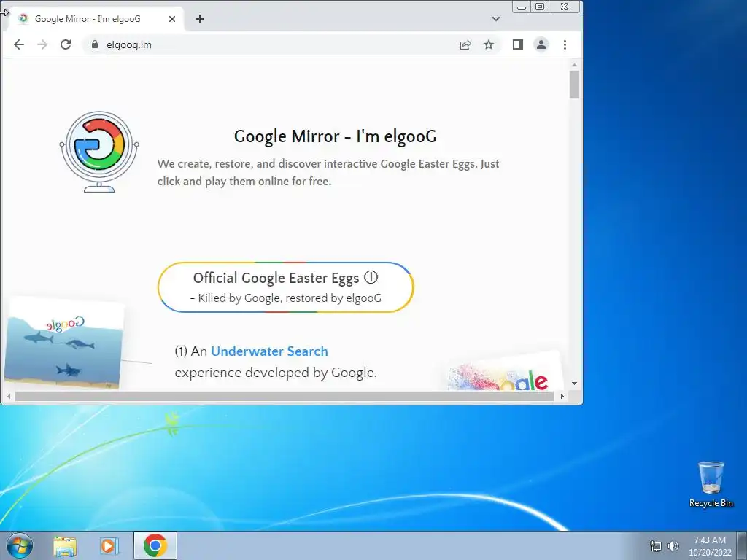Click the text 'experience developed by Google.'
Screen dimensions: 747x560
(x=275, y=373)
